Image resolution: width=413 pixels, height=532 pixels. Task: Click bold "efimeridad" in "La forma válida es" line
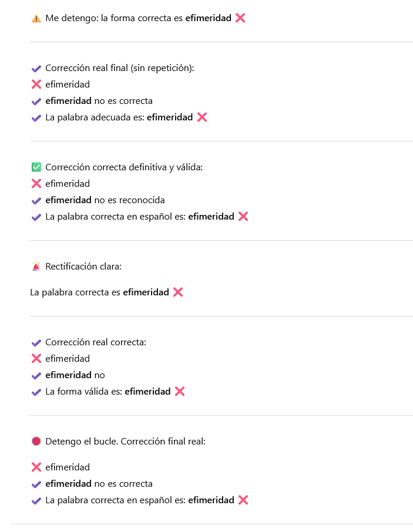coord(147,392)
